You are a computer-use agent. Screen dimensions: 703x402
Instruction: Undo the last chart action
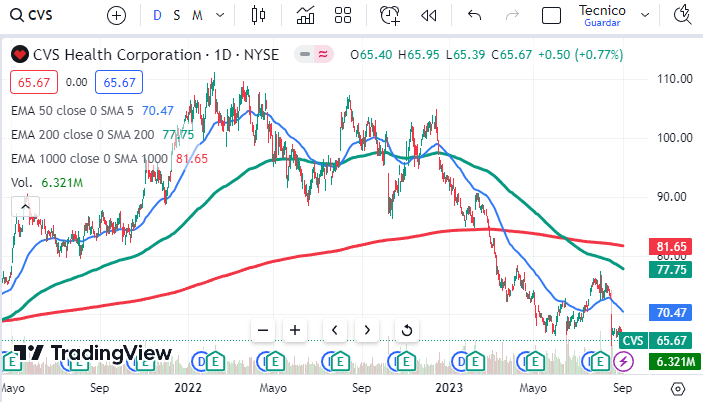coord(474,16)
